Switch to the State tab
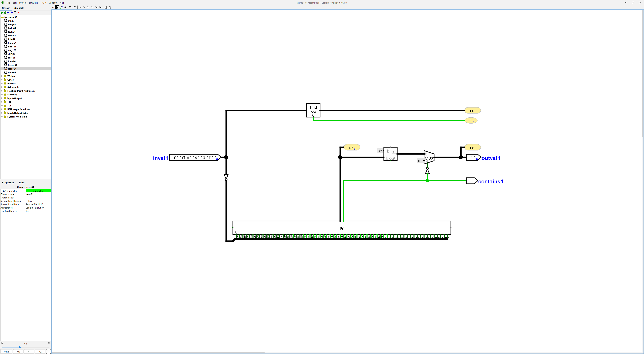644x354 pixels. (21, 182)
